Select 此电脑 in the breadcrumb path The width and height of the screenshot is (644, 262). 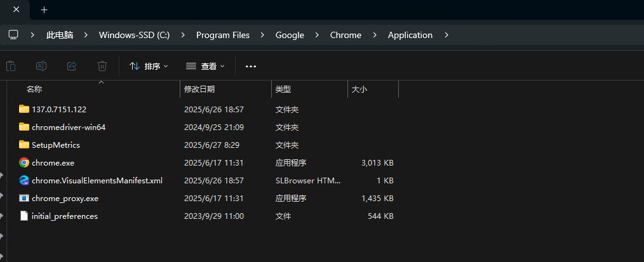pos(60,36)
